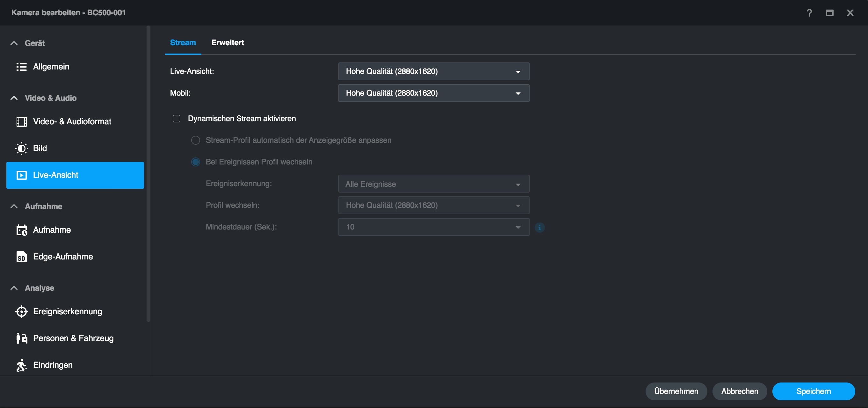
Task: Switch to the Stream tab
Action: point(183,43)
